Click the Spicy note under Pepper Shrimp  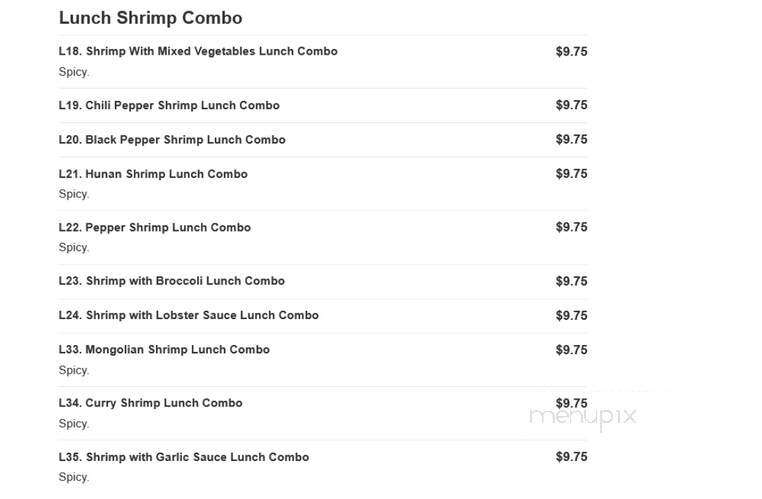(74, 248)
